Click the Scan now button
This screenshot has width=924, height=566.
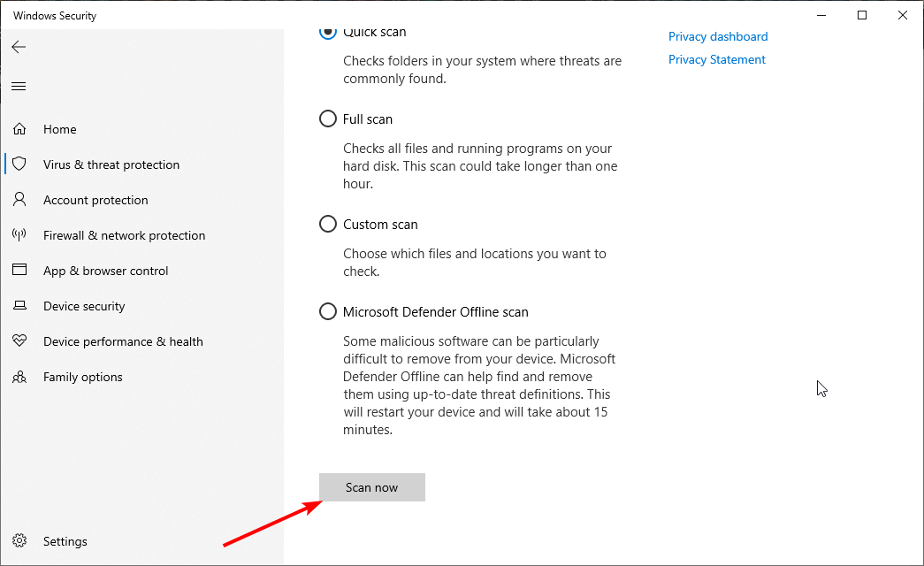click(x=372, y=487)
